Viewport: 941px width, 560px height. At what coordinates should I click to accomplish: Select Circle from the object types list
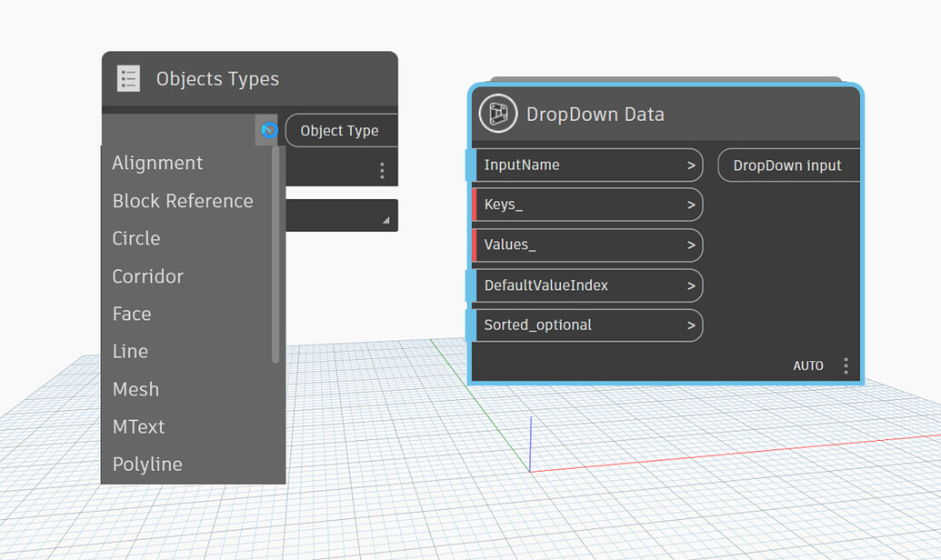[135, 238]
